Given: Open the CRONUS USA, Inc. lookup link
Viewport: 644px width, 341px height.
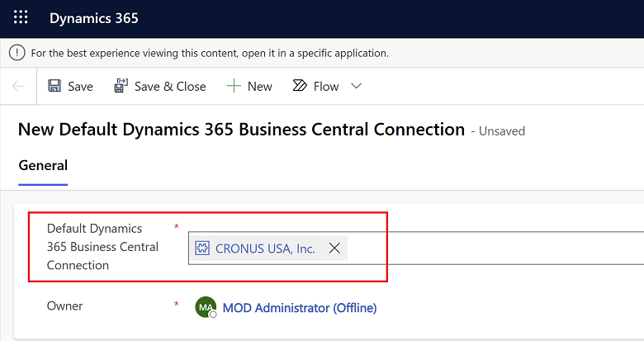Looking at the screenshot, I should pyautogui.click(x=265, y=249).
